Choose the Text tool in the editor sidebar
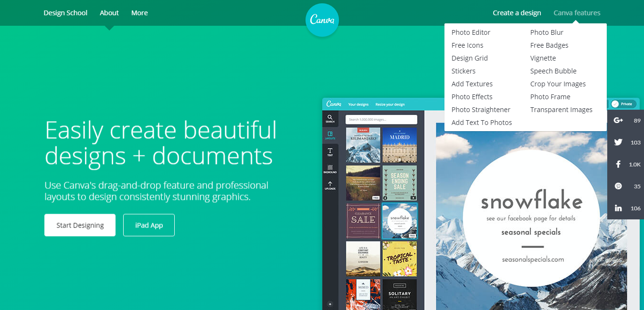The image size is (644, 310). point(330,152)
